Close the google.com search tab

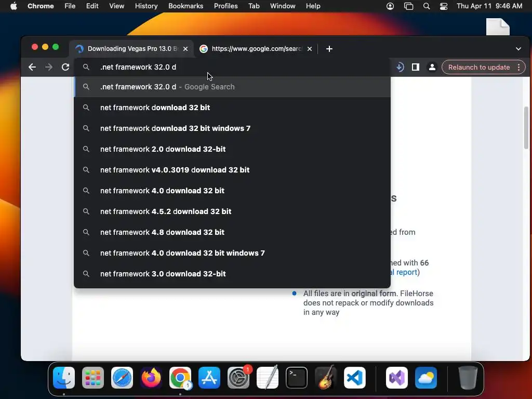point(310,49)
